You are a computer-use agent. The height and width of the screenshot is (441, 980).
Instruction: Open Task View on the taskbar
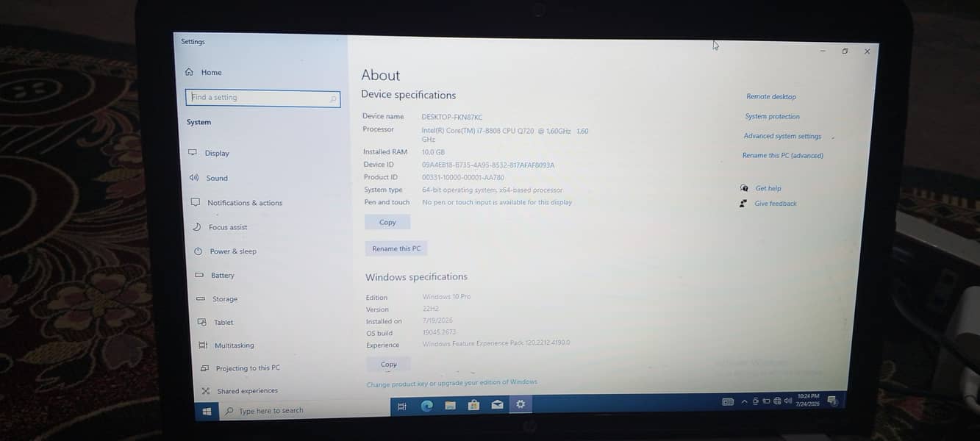point(402,406)
